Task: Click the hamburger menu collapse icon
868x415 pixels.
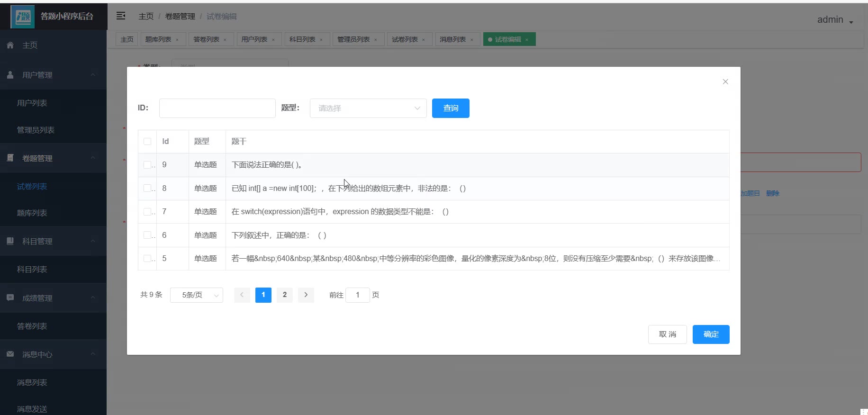Action: tap(121, 16)
